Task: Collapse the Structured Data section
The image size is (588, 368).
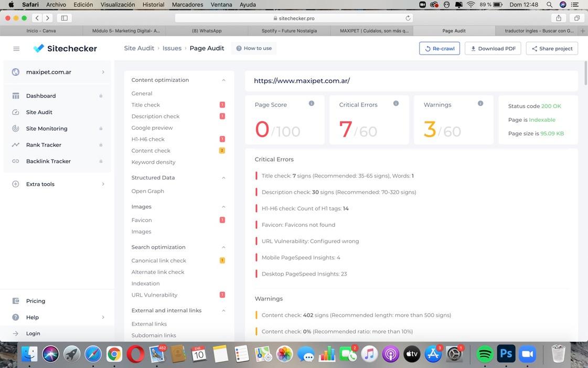Action: [223, 178]
